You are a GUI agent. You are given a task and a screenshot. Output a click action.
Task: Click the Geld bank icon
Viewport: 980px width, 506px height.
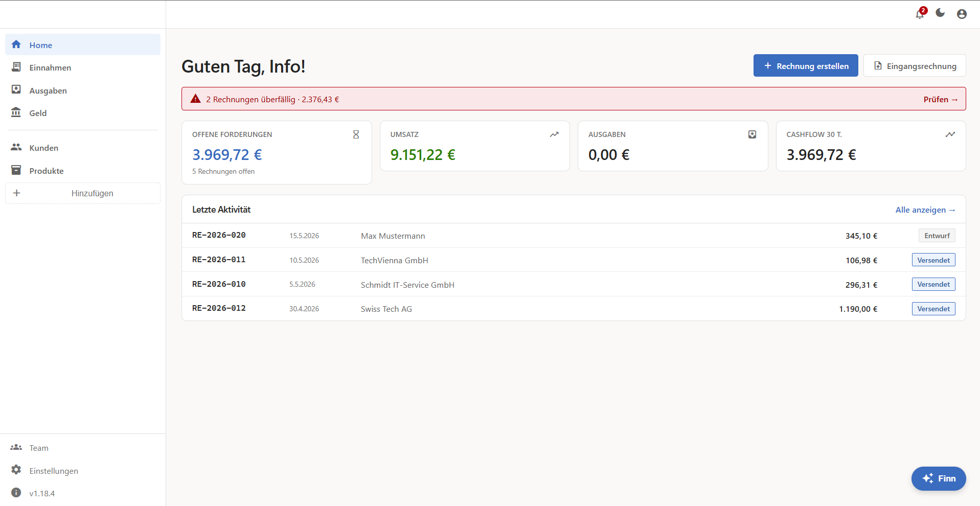click(x=16, y=112)
